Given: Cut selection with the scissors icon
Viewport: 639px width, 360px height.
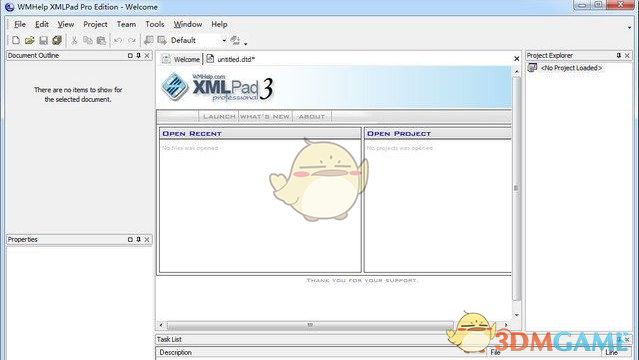Looking at the screenshot, I should tap(74, 40).
